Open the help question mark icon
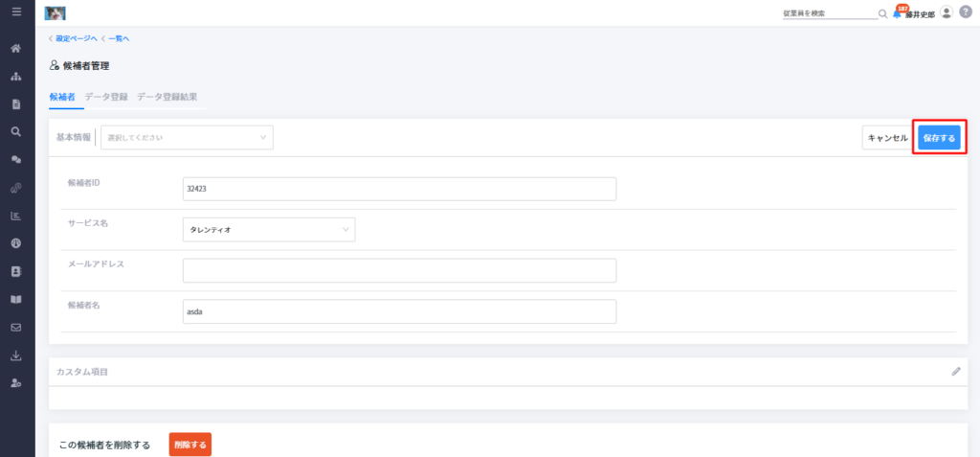Image resolution: width=980 pixels, height=457 pixels. (x=966, y=12)
